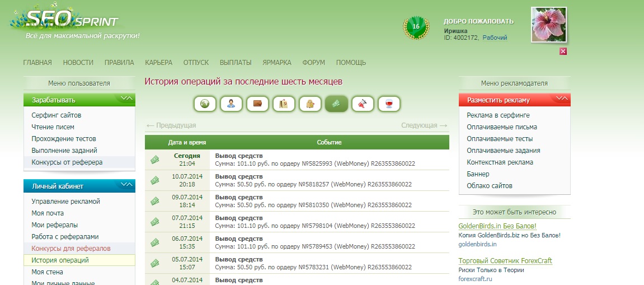Open the ОТПУСК menu item
The width and height of the screenshot is (644, 285).
coord(196,63)
